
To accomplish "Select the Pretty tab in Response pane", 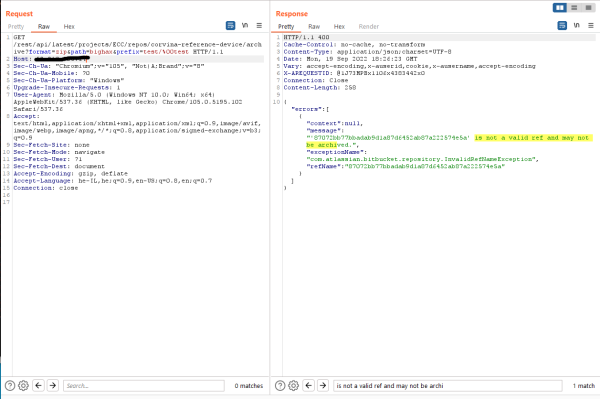I will tap(286, 26).
